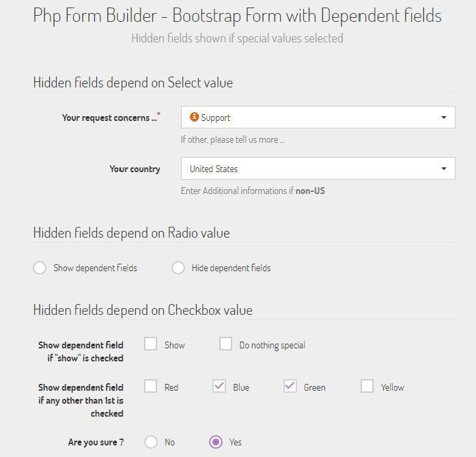Expand the country dropdown arrow
The image size is (476, 457).
444,169
